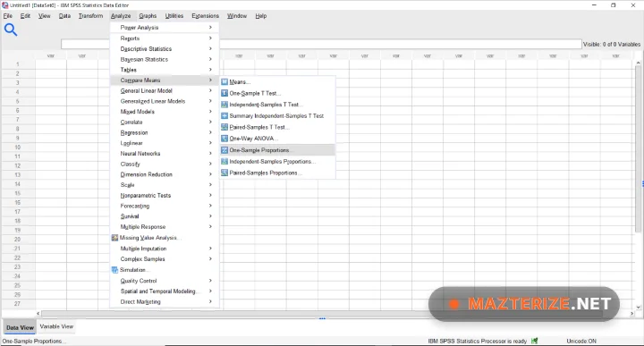This screenshot has height=346, width=644.
Task: Expand the Multiple Response submenu
Action: [x=165, y=226]
